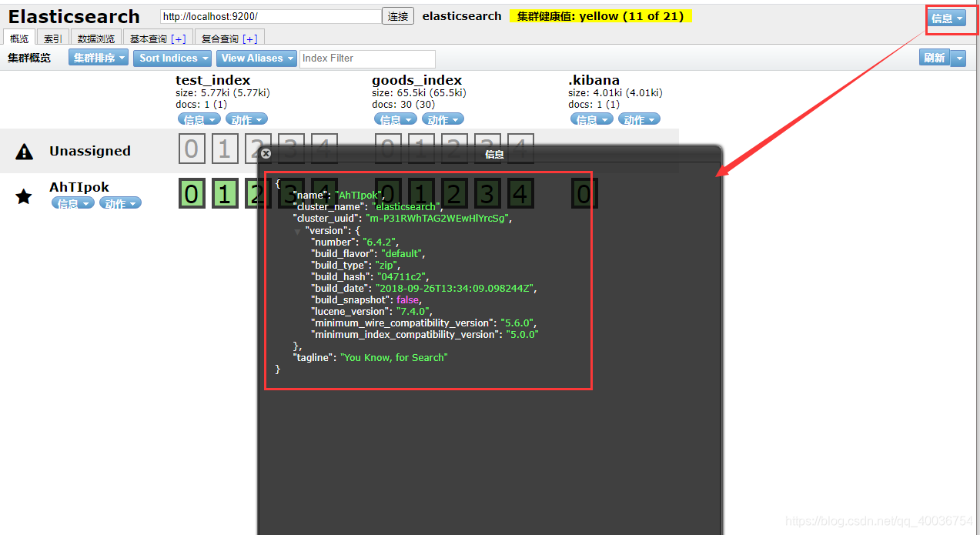Open the View Aliases dropdown
Image resolution: width=980 pixels, height=535 pixels.
click(257, 58)
